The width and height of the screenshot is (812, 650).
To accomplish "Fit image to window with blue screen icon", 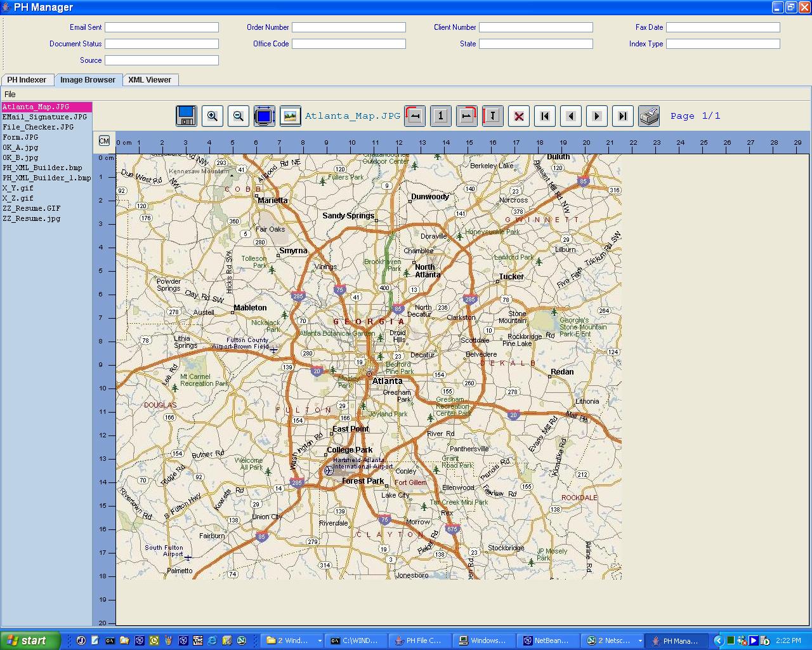I will (265, 116).
